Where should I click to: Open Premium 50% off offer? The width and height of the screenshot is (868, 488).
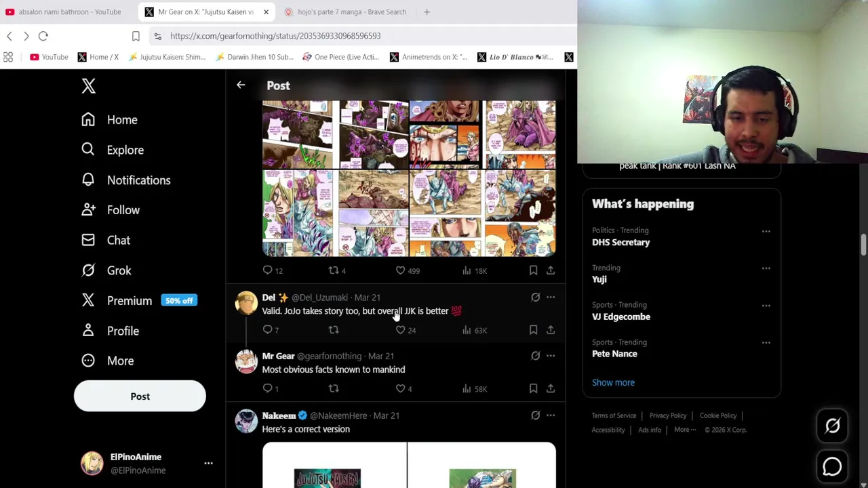click(139, 301)
